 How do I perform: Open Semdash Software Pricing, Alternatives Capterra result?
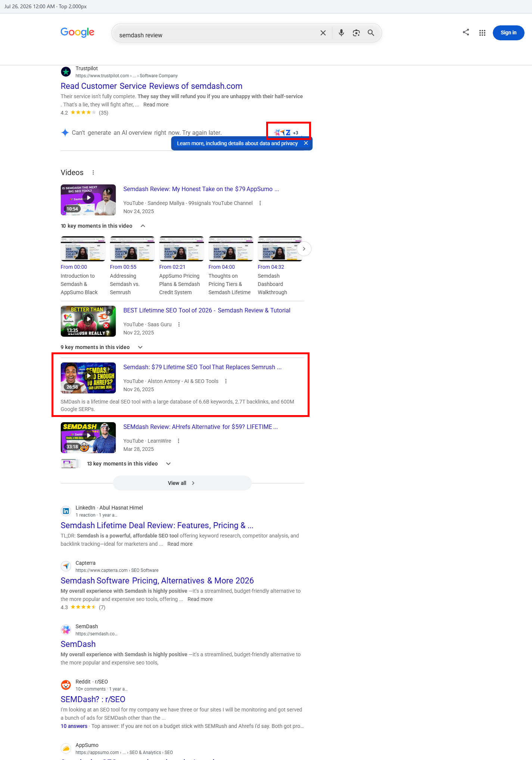coord(157,580)
